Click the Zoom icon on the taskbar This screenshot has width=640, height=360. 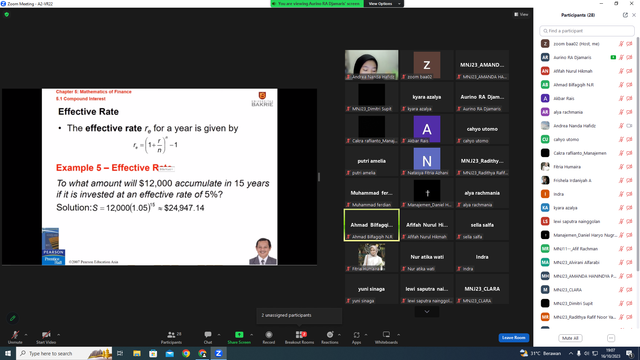click(219, 353)
